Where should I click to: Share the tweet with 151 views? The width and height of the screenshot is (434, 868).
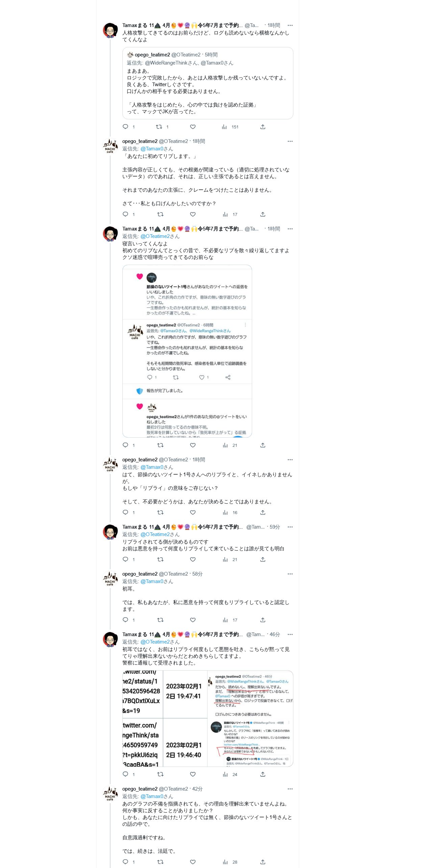(x=263, y=127)
